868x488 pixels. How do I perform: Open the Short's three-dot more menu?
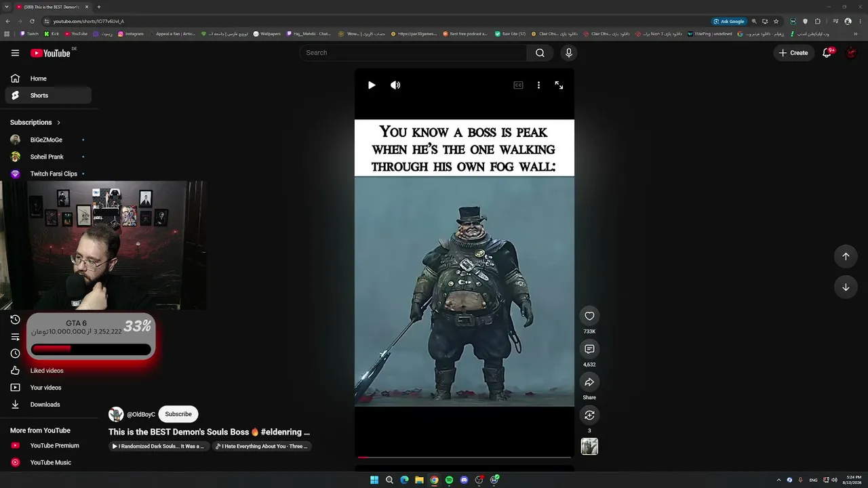pos(538,85)
